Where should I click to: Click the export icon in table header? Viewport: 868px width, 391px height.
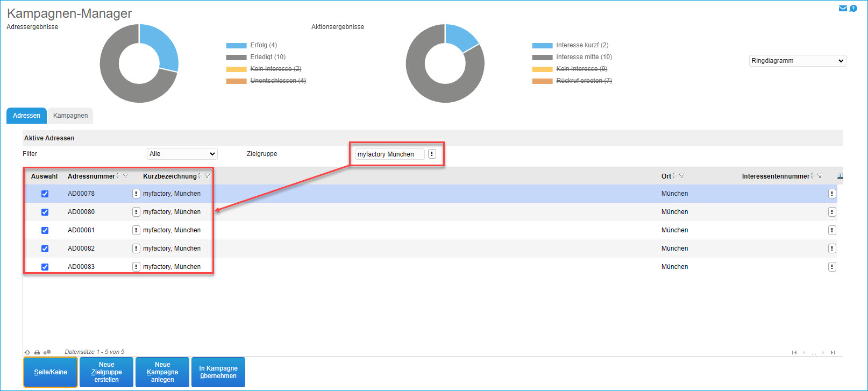pos(840,176)
